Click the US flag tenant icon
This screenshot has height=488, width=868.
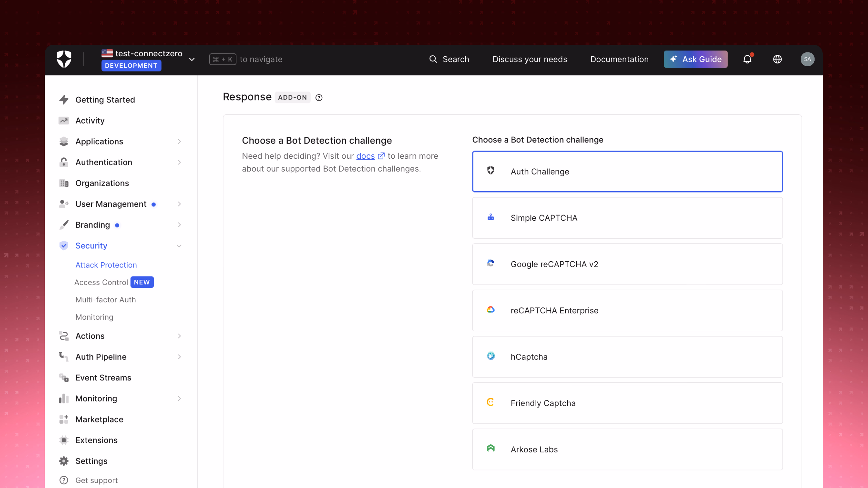(107, 53)
